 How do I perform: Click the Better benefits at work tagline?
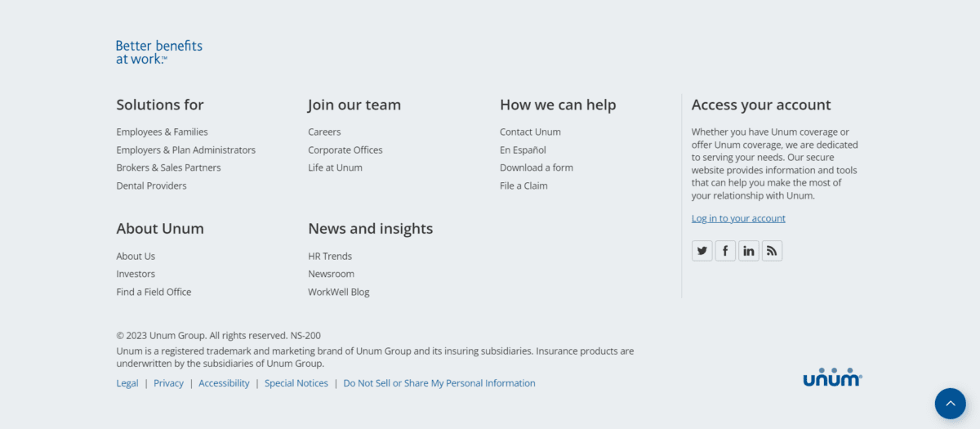click(159, 52)
